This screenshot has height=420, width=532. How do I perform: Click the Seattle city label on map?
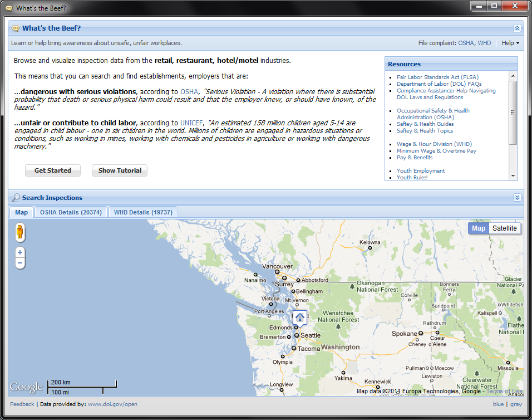coord(311,335)
